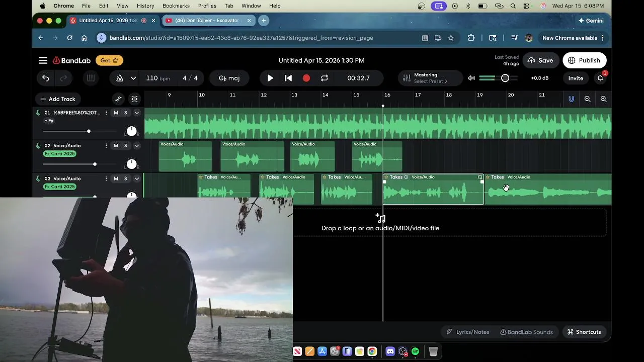
Task: Toggle the metronome
Action: 120,78
